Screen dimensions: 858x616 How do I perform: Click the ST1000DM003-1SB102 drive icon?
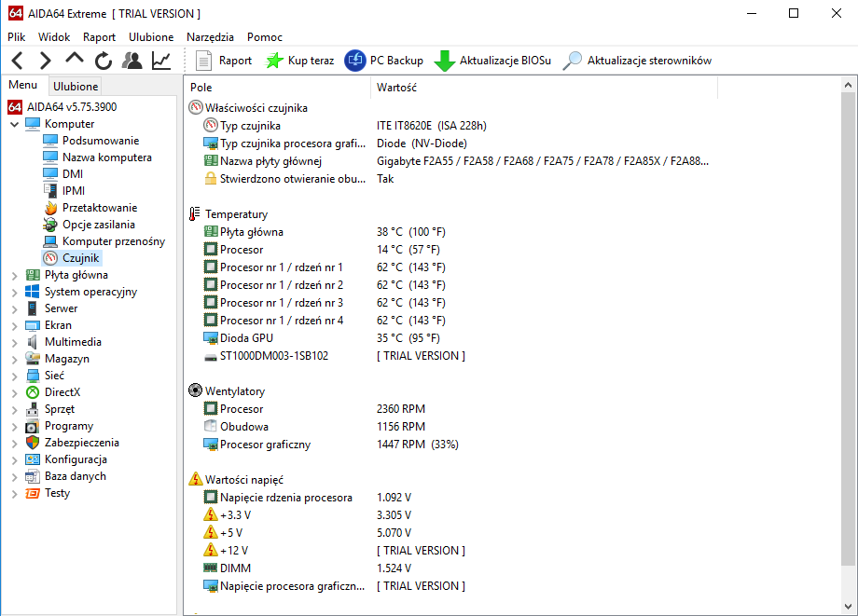pyautogui.click(x=211, y=358)
